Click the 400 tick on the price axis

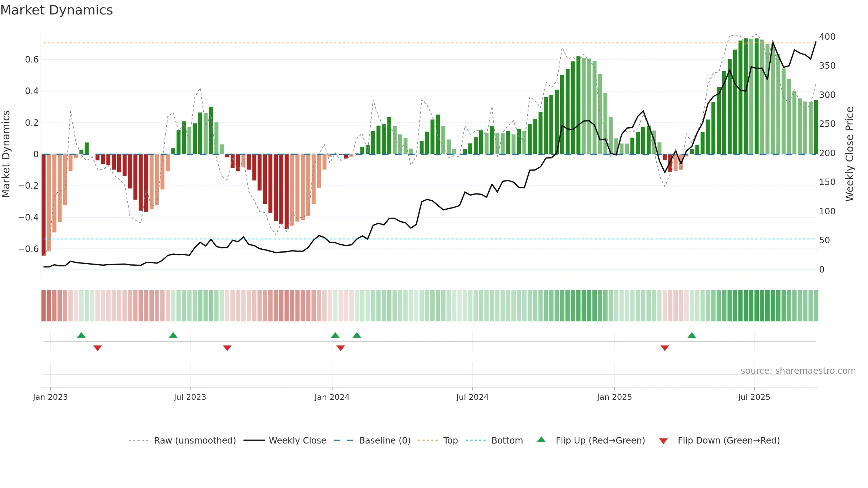pyautogui.click(x=827, y=37)
